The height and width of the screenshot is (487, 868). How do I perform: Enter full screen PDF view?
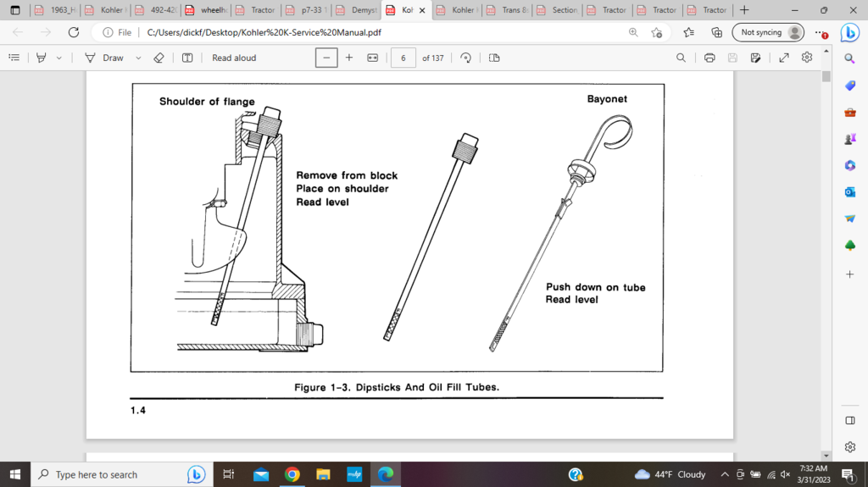(784, 58)
